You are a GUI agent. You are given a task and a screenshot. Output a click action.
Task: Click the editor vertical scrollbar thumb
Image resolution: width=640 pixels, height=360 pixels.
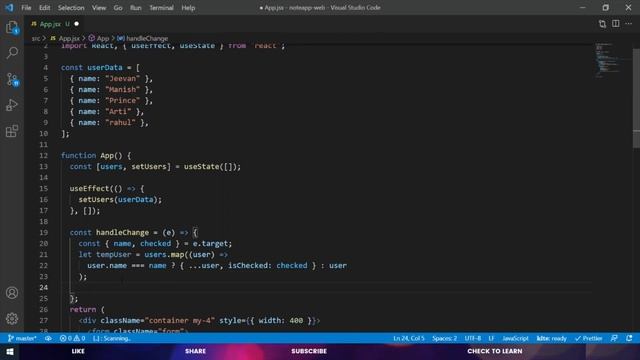click(636, 98)
